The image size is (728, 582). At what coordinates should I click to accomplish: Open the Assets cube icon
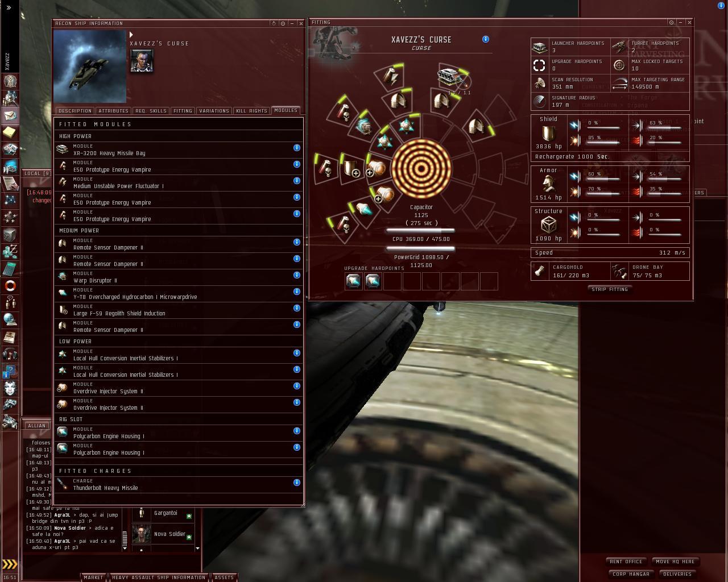point(10,235)
